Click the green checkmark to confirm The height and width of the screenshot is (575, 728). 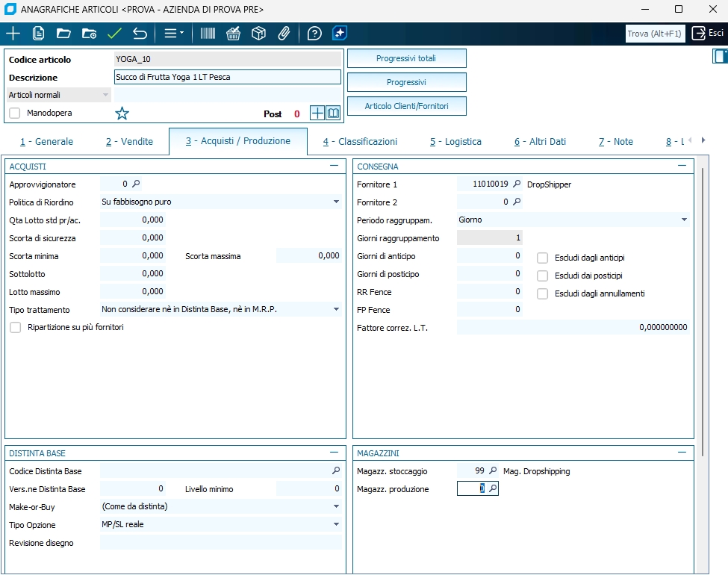pos(114,34)
